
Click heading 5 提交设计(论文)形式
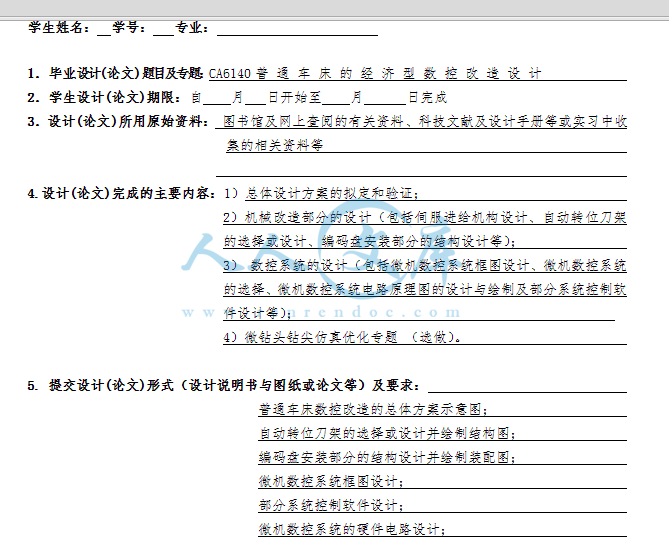(224, 385)
